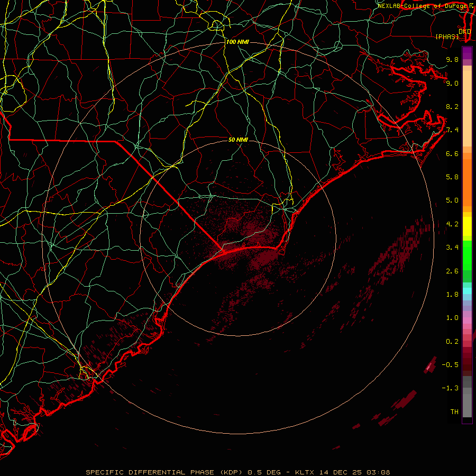Click the 8.2 scale value
476x476 pixels.
click(x=452, y=106)
